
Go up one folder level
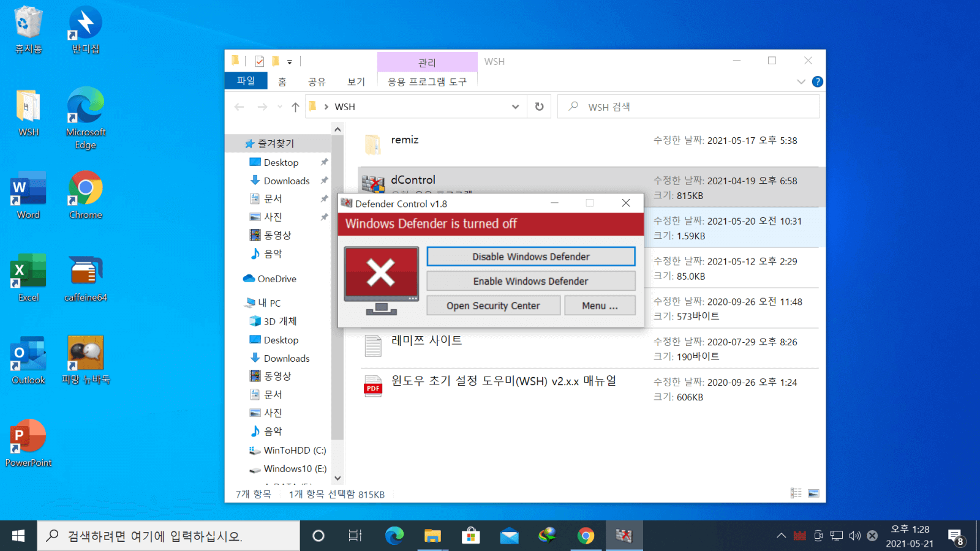pos(295,107)
